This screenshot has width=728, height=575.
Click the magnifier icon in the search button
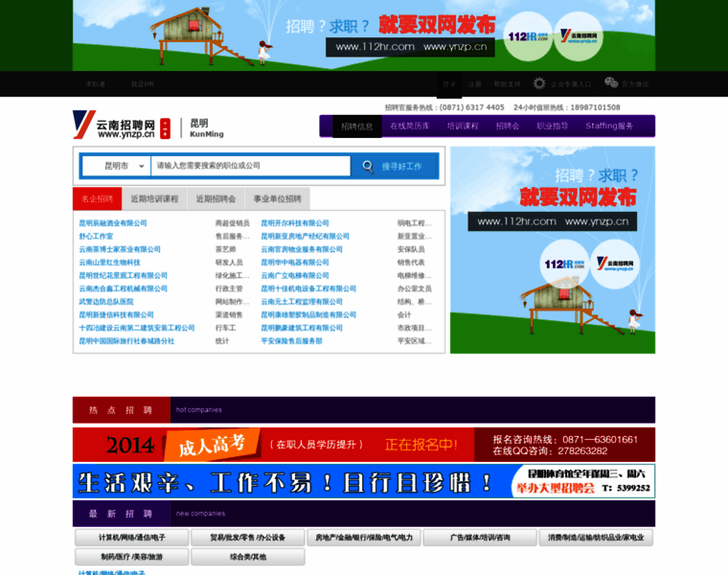[x=368, y=167]
